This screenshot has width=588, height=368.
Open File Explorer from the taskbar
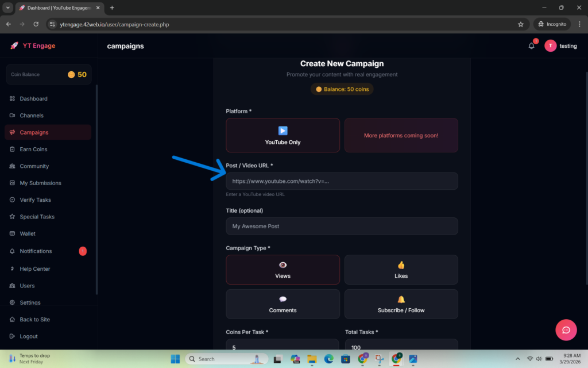tap(312, 359)
